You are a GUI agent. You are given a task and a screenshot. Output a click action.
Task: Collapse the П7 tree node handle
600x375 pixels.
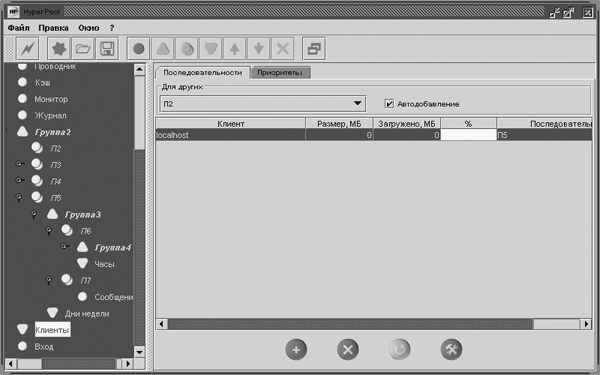click(49, 280)
